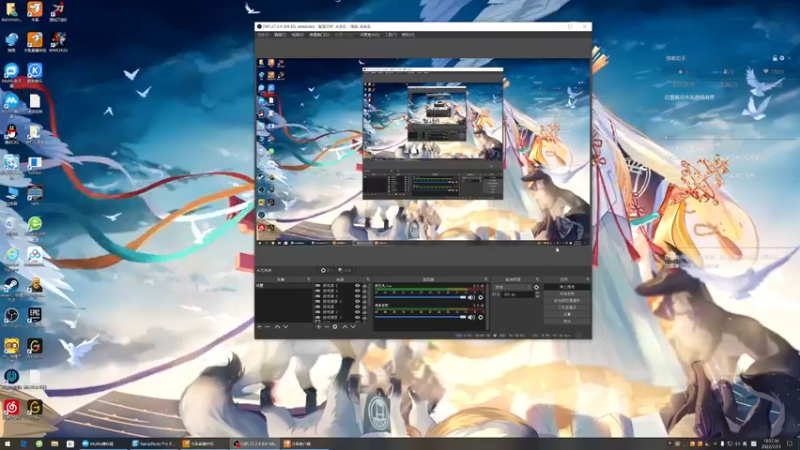The width and height of the screenshot is (800, 450).
Task: Open the Tools menu in OBS
Action: tap(391, 35)
